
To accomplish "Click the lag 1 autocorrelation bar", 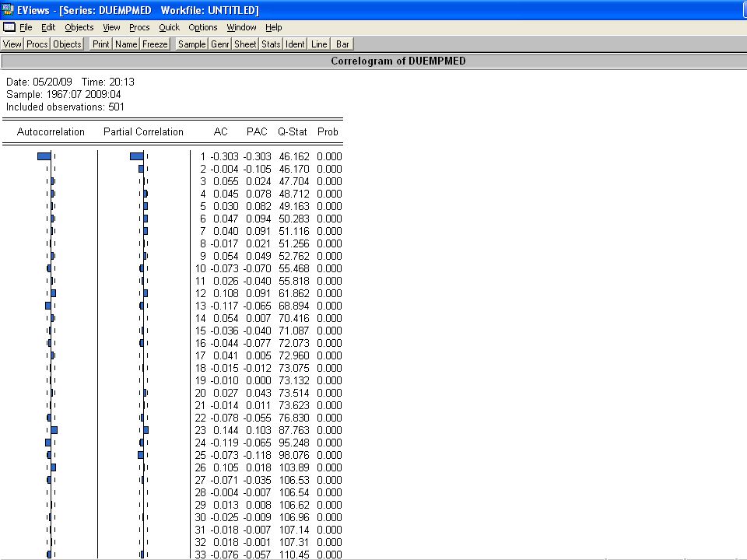I will 44,156.
